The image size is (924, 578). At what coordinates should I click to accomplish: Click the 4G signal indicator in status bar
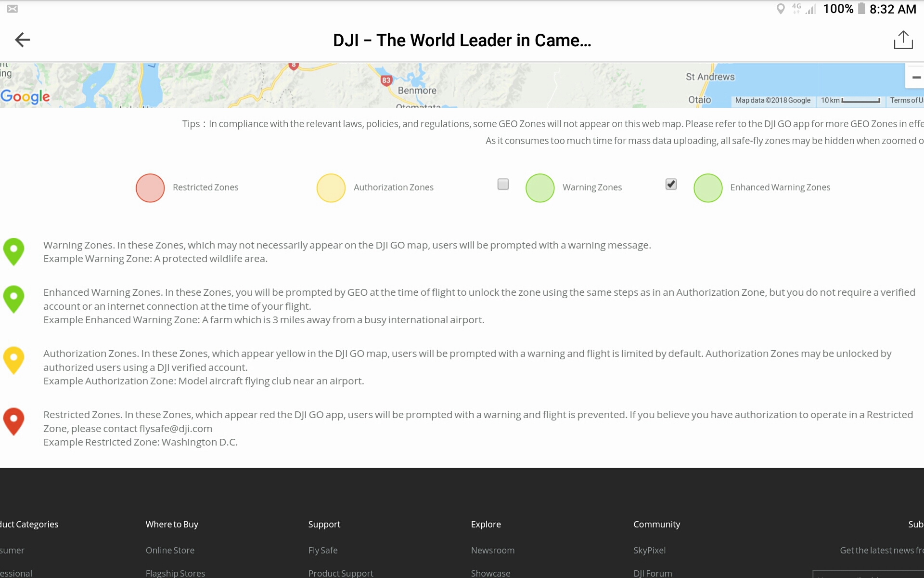coord(804,9)
